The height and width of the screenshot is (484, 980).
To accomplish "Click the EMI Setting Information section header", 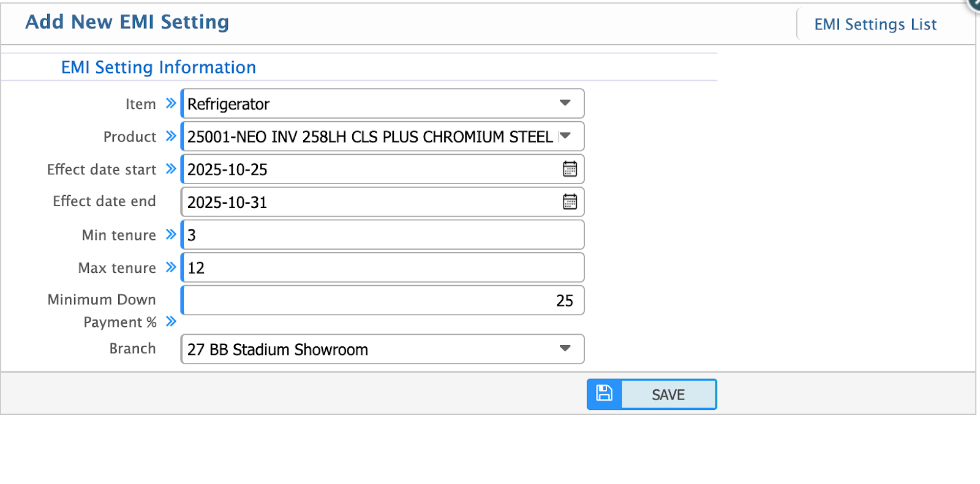I will coord(159,67).
